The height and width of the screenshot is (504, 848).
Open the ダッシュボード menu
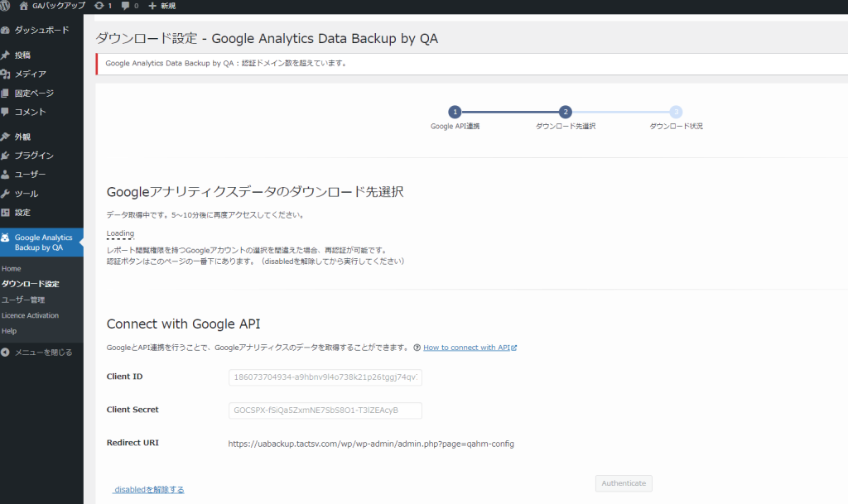(41, 30)
